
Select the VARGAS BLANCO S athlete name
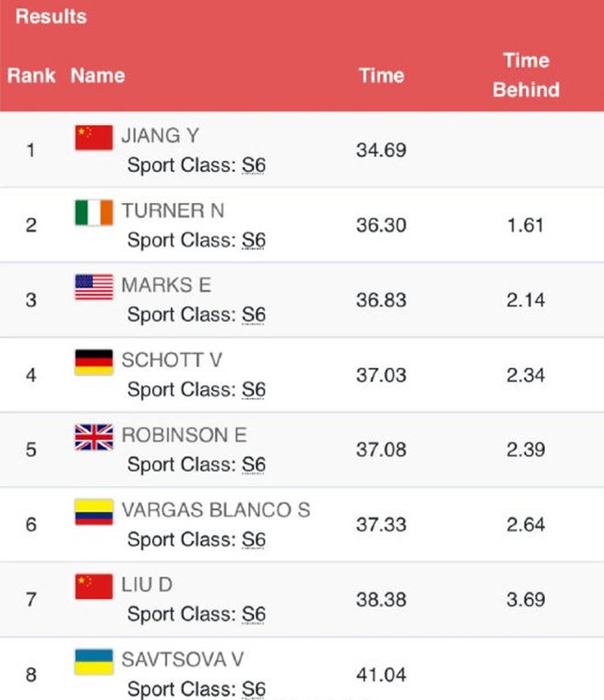coord(216,510)
